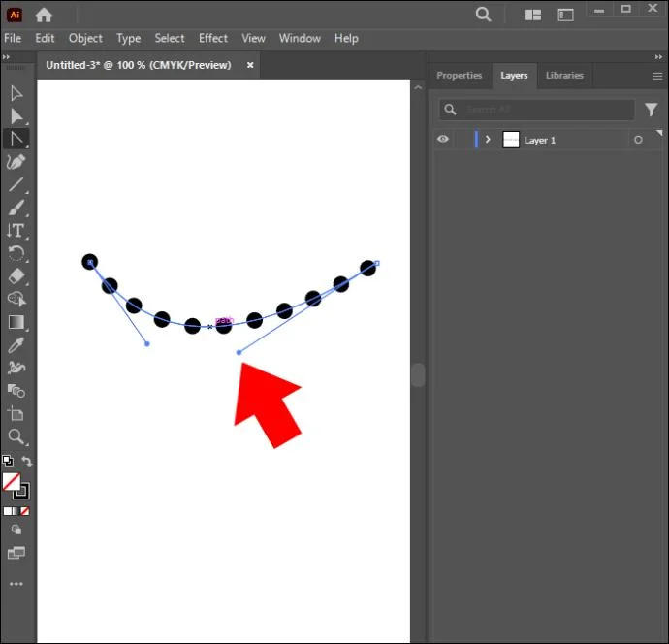Select the Live Paint / blend shapes tool
The image size is (669, 644).
(16, 391)
